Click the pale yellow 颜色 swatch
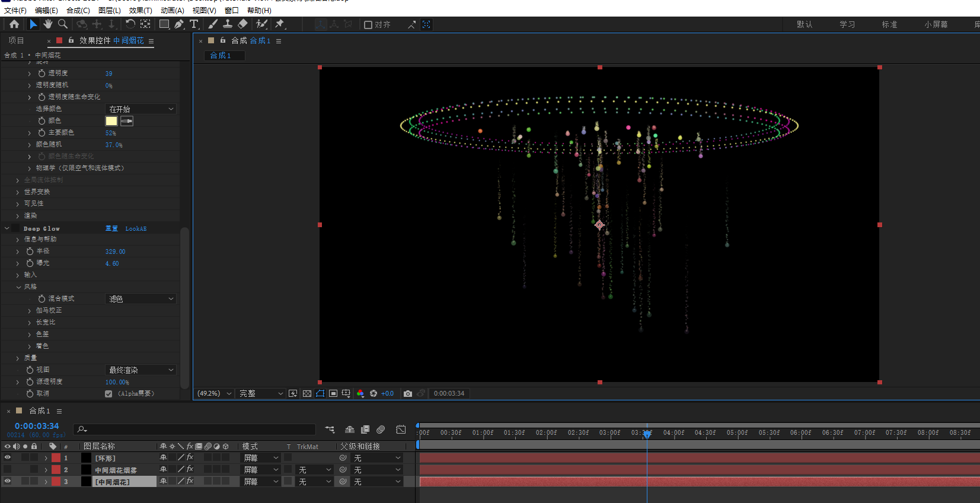This screenshot has width=980, height=503. pyautogui.click(x=111, y=121)
